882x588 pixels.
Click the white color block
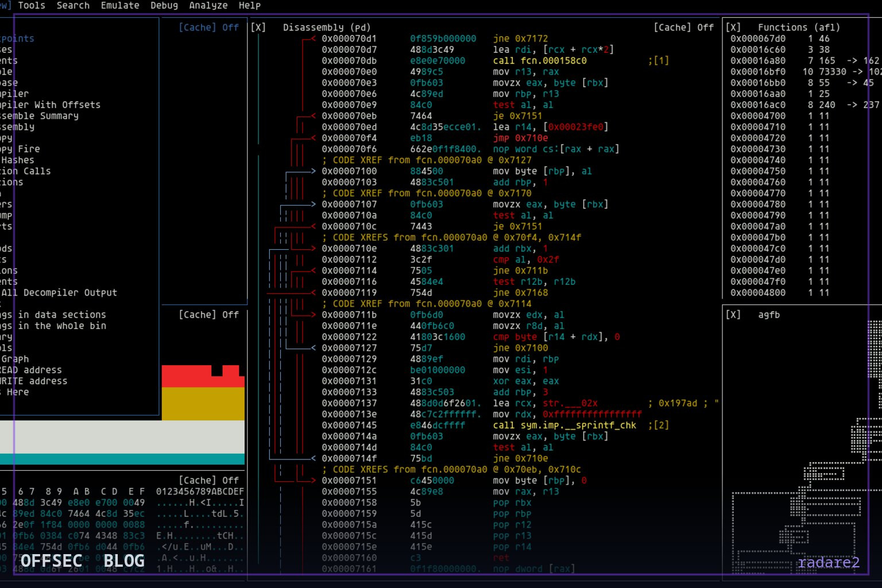click(x=122, y=437)
